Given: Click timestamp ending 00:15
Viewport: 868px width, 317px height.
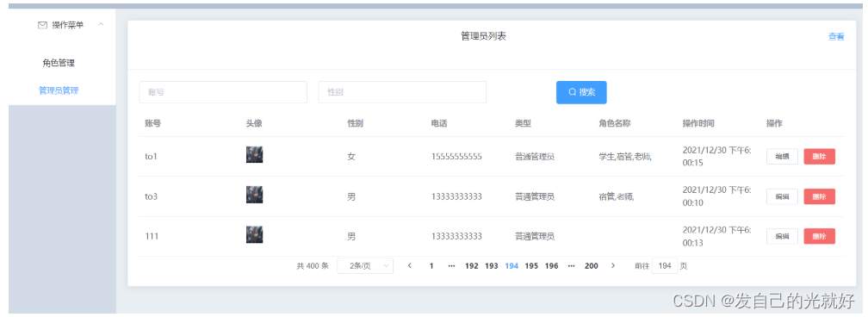Looking at the screenshot, I should pos(716,156).
